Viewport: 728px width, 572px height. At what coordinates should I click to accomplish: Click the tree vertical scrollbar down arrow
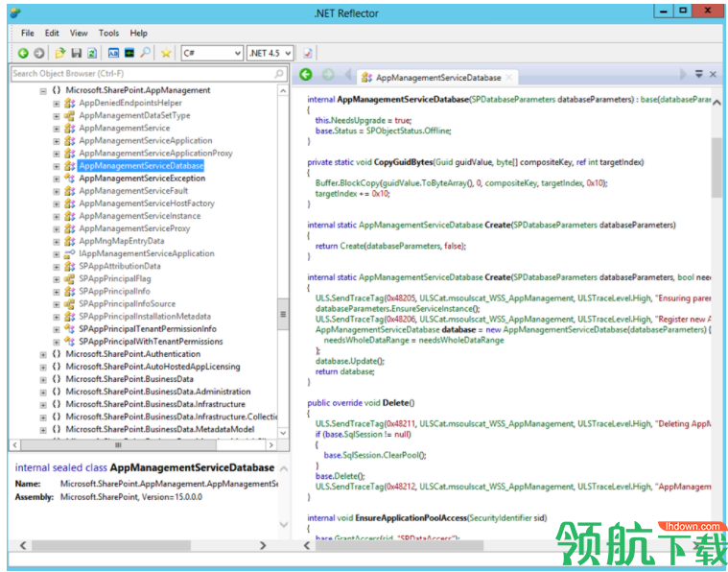283,433
